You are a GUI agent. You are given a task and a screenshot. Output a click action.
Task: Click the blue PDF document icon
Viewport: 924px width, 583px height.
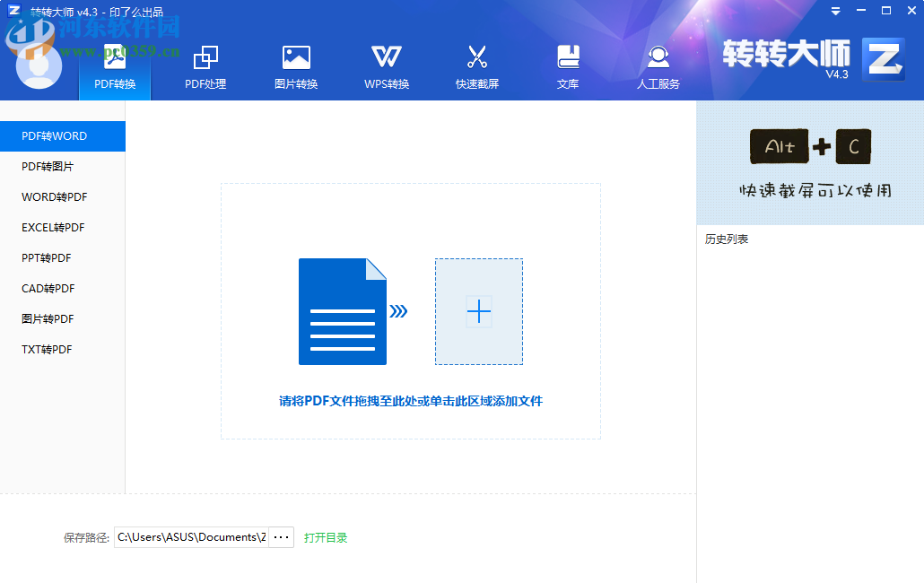[342, 311]
